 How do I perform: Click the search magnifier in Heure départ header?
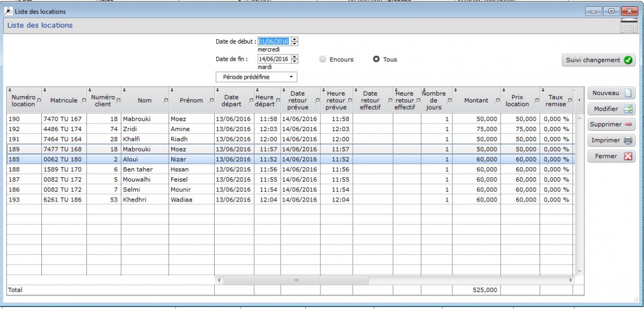point(278,100)
